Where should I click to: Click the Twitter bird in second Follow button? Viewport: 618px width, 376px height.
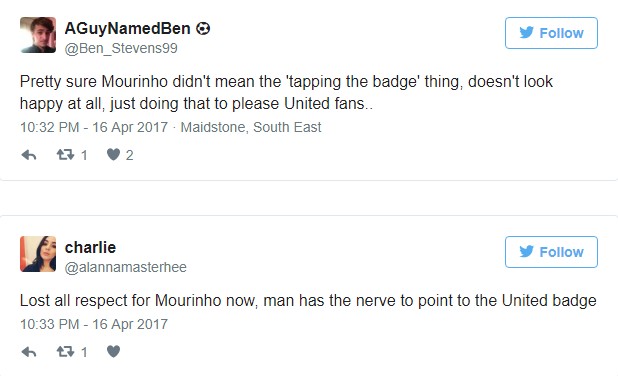click(527, 251)
